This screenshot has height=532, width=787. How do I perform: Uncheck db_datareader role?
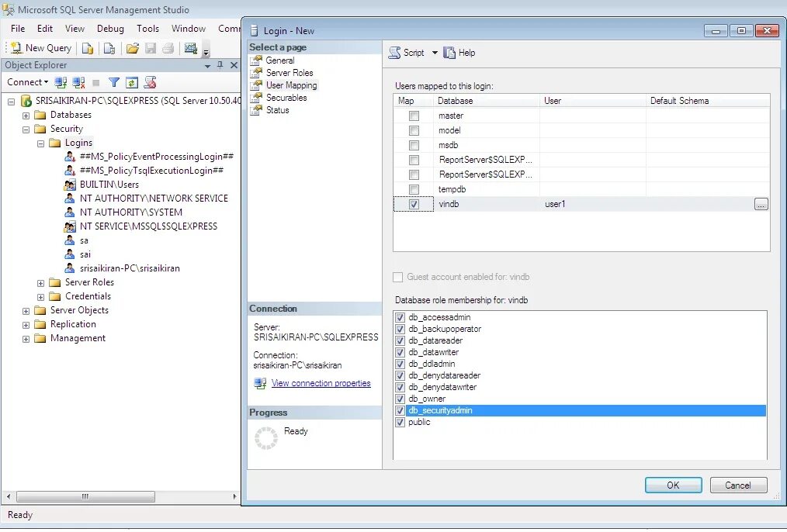(400, 341)
